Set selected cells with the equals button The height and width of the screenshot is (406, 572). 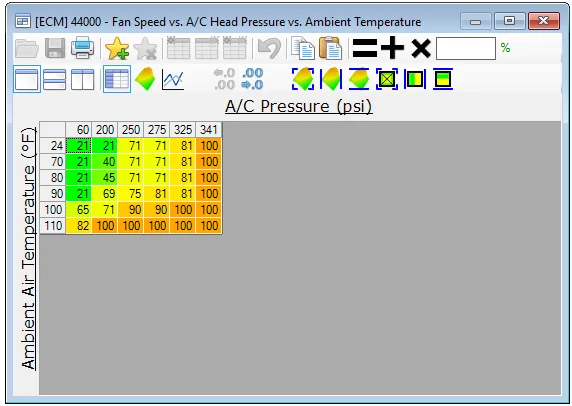365,48
